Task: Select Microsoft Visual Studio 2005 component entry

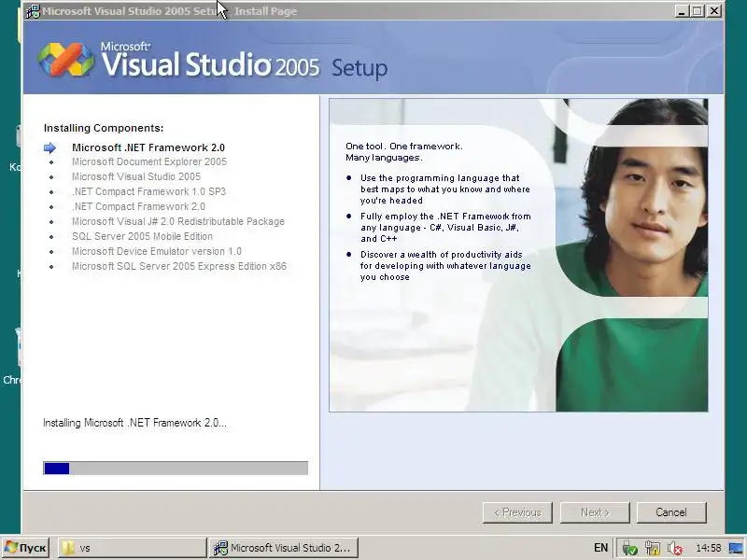Action: coord(136,176)
